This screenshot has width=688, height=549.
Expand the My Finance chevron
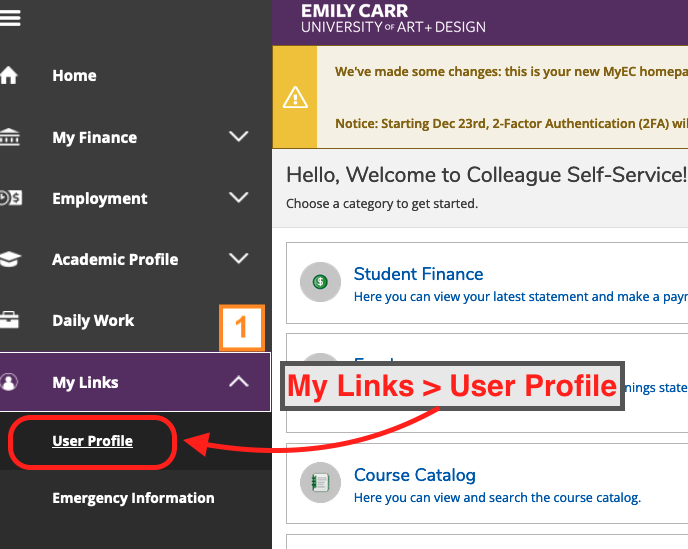(x=239, y=136)
